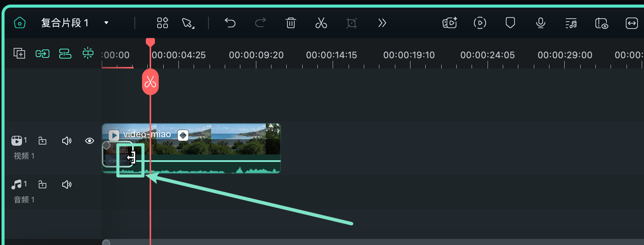The height and width of the screenshot is (245, 644).
Task: Lock the 音频 1 audio track
Action: point(43,185)
